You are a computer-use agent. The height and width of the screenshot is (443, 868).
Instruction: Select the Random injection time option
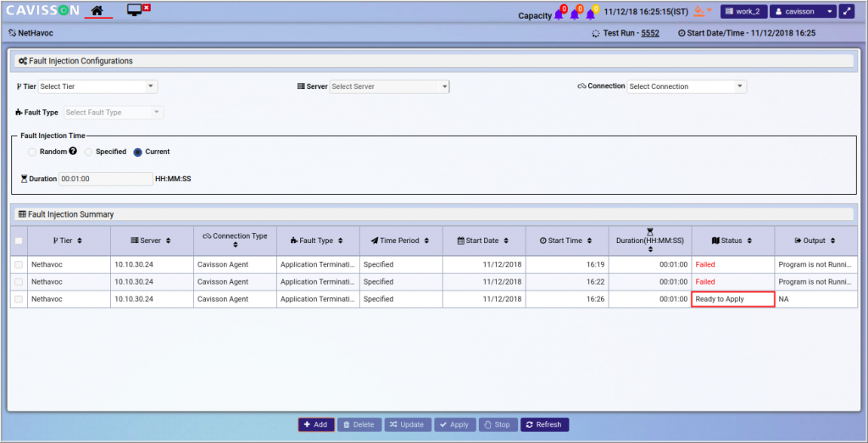click(x=32, y=152)
